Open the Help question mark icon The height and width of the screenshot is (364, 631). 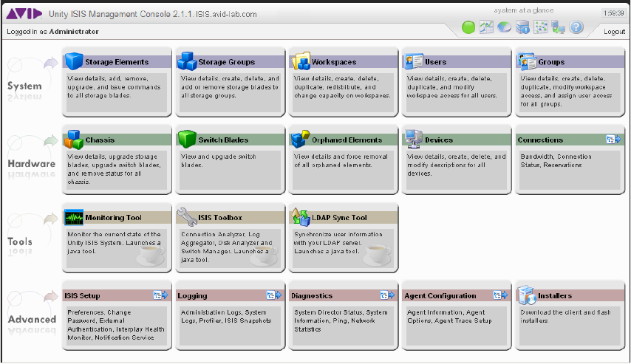click(576, 27)
